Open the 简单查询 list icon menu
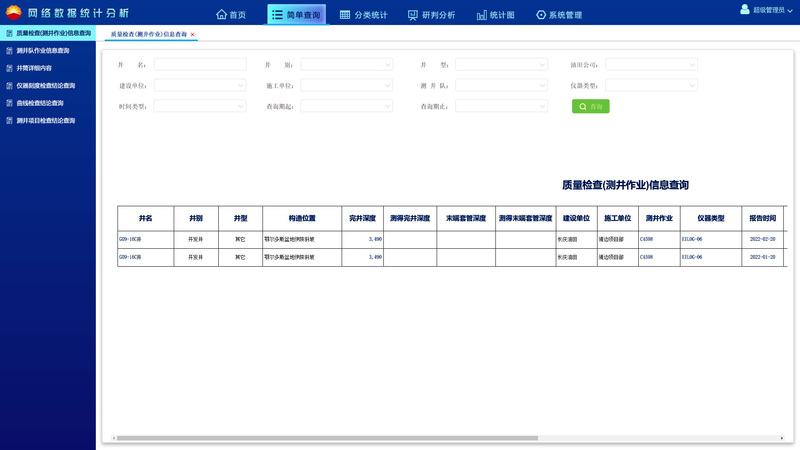 pyautogui.click(x=278, y=15)
